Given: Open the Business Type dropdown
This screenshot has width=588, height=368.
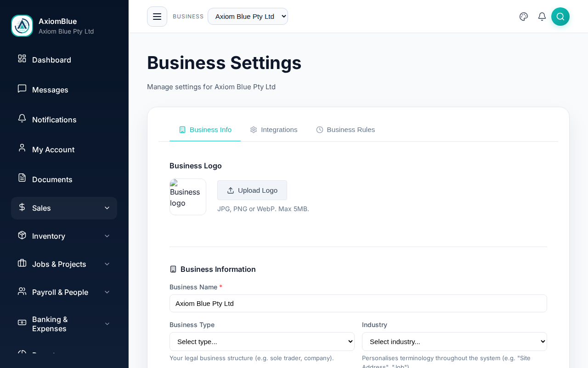Looking at the screenshot, I should point(262,342).
